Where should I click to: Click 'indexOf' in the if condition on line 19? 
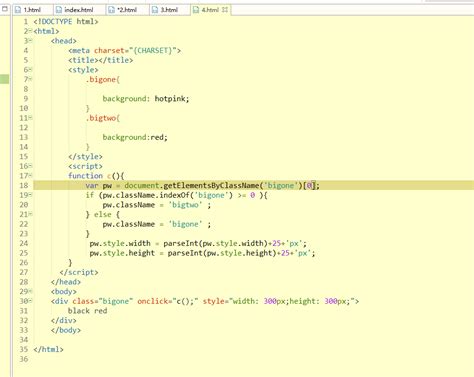[174, 195]
